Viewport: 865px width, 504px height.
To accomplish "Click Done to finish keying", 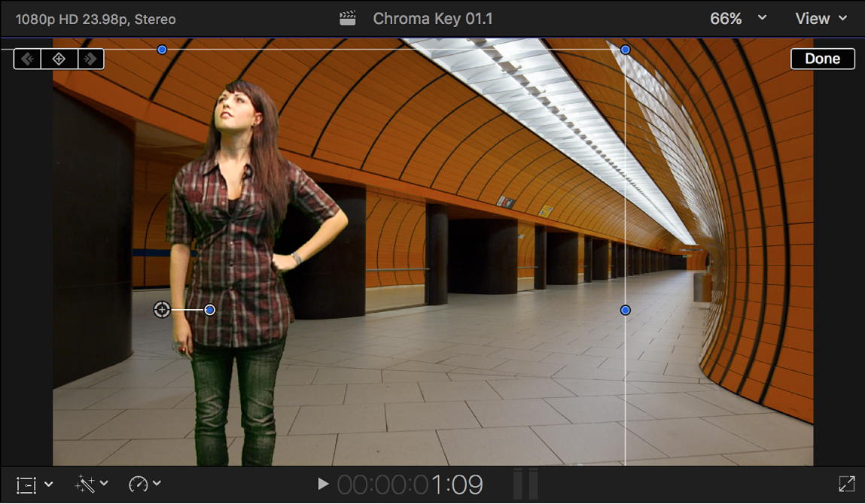I will pos(822,58).
